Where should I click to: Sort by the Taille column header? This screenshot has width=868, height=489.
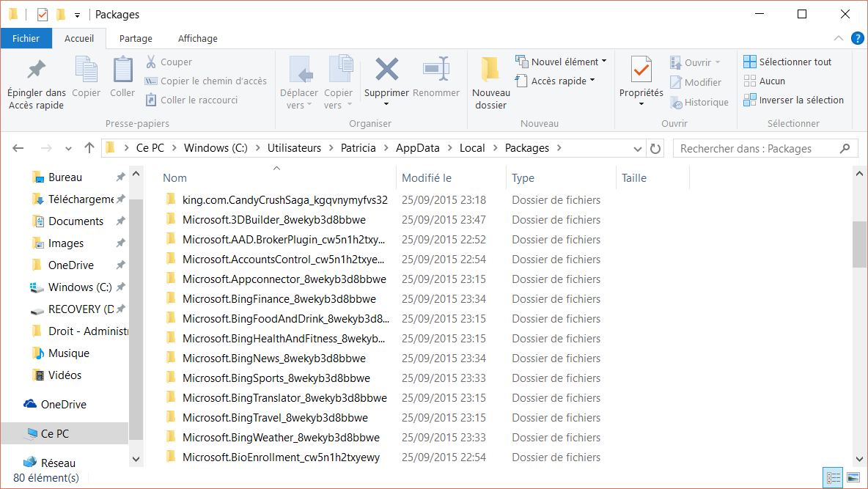(x=652, y=177)
